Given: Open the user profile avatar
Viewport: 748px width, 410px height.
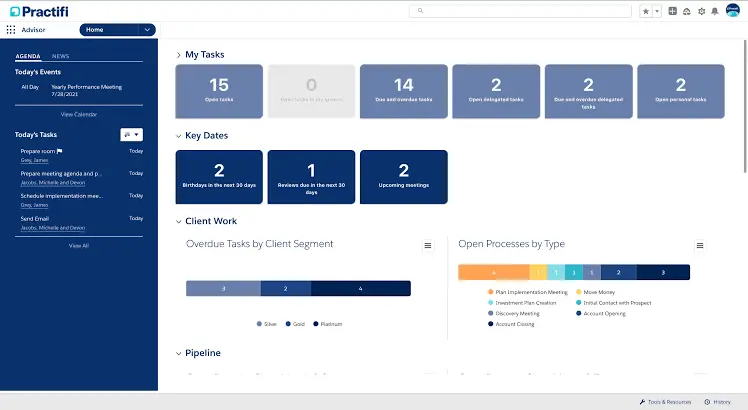Looking at the screenshot, I should [733, 10].
